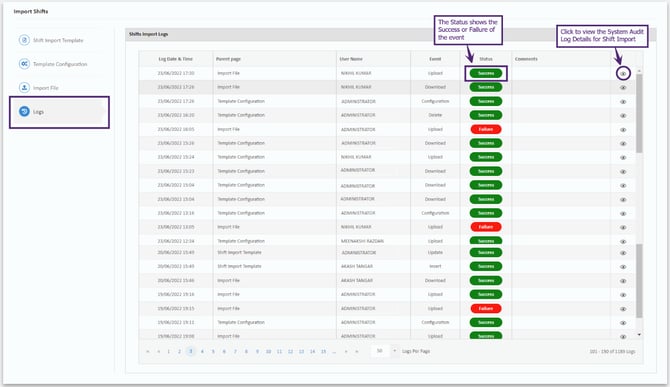The image size is (670, 387).
Task: Click the logs-per-page value field showing 50
Action: [379, 351]
